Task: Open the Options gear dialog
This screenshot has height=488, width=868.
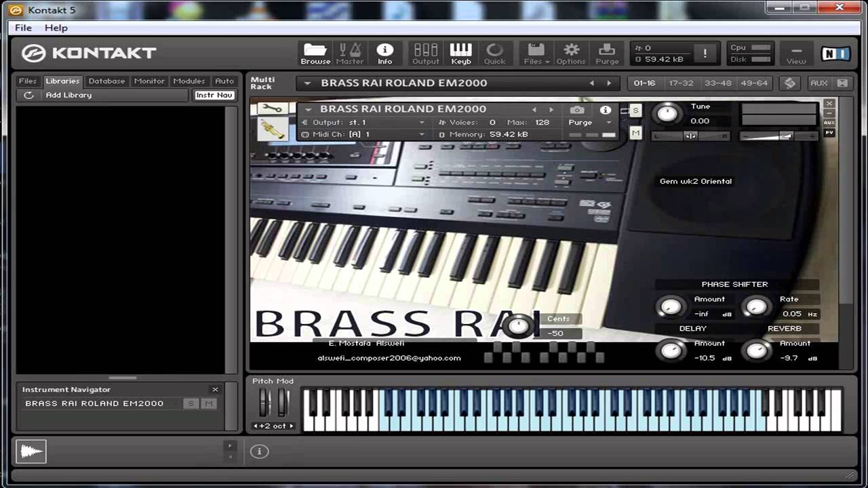Action: click(x=571, y=54)
